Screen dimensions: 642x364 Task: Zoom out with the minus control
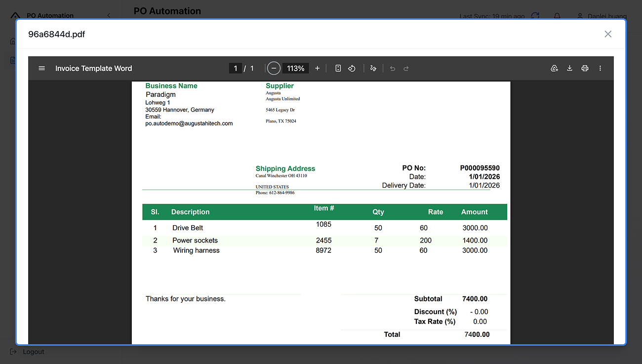274,68
